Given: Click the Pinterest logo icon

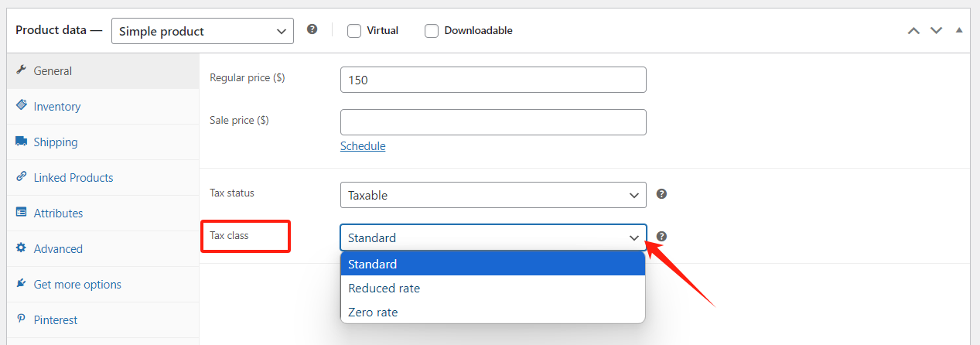Looking at the screenshot, I should [21, 319].
